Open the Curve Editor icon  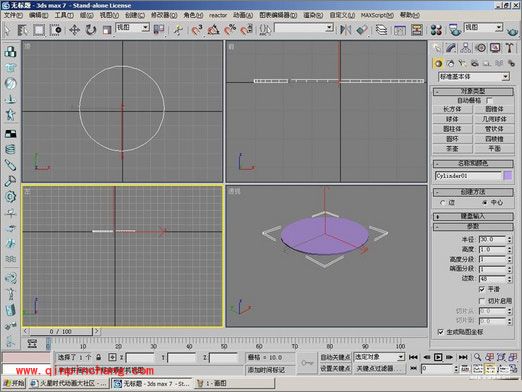(x=399, y=30)
